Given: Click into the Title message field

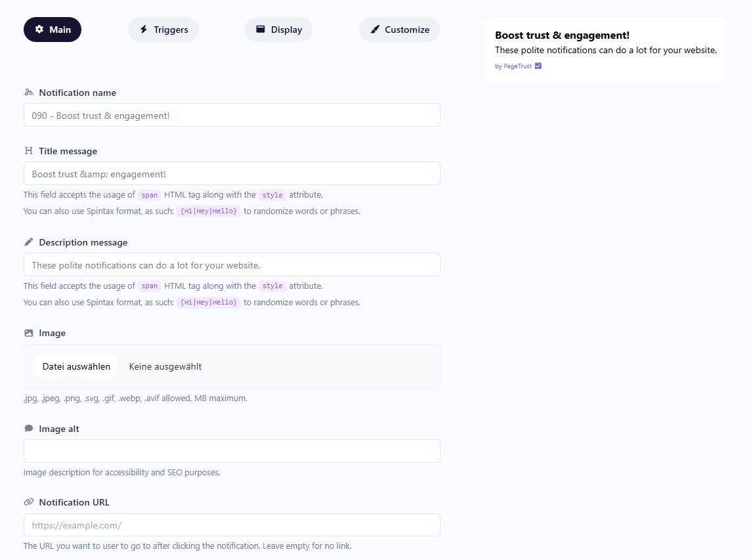Looking at the screenshot, I should pos(232,173).
